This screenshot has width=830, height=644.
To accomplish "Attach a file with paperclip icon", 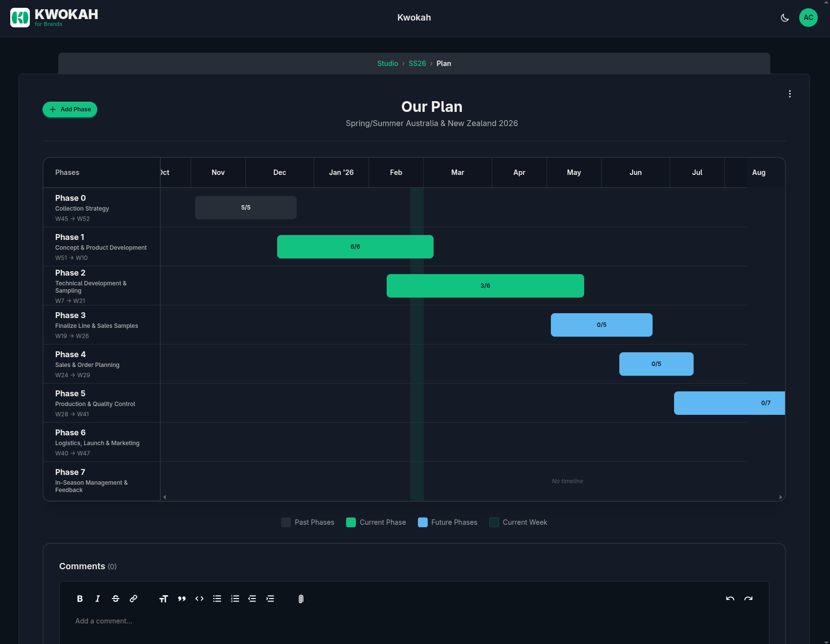I will tap(301, 599).
